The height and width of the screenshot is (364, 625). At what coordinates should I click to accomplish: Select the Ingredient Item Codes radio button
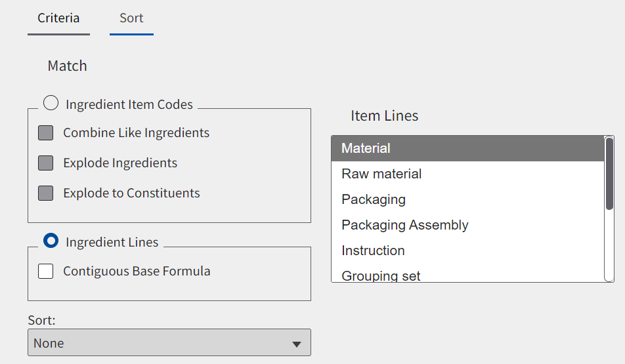(x=51, y=103)
